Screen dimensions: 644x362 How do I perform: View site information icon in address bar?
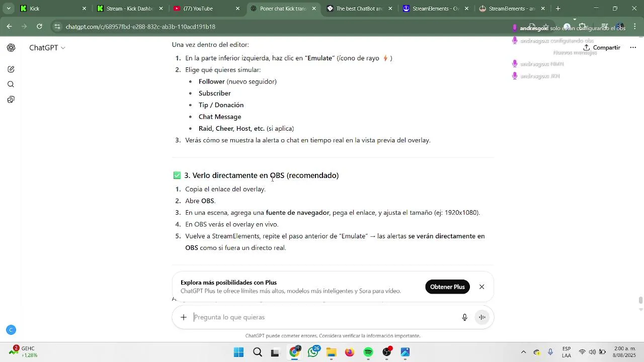57,27
